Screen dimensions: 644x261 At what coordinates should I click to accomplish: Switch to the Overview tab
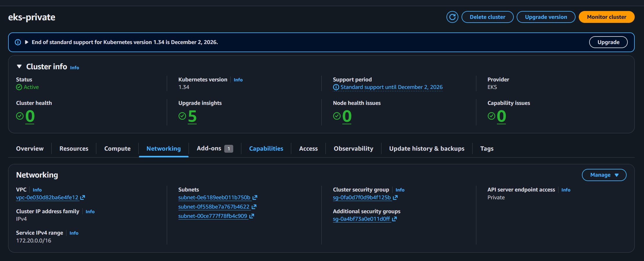tap(30, 148)
